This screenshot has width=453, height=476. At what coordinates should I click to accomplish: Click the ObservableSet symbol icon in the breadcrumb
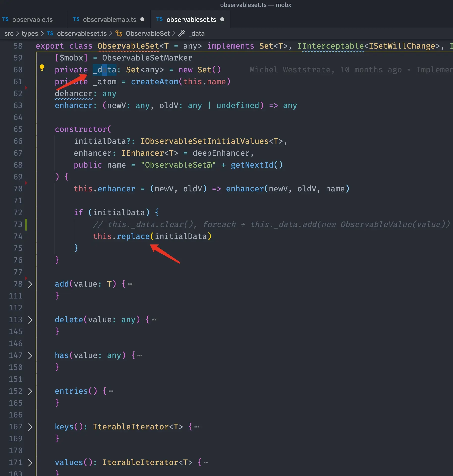pos(119,33)
